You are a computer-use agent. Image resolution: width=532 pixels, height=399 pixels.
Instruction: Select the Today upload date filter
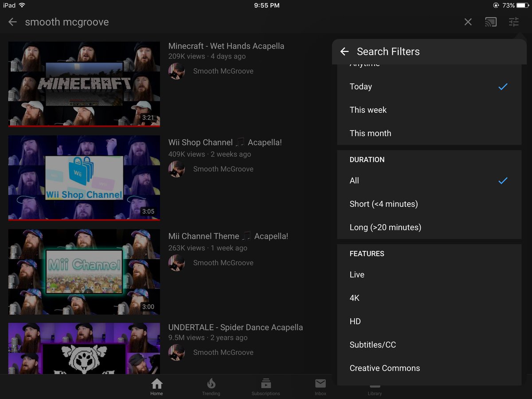(429, 86)
